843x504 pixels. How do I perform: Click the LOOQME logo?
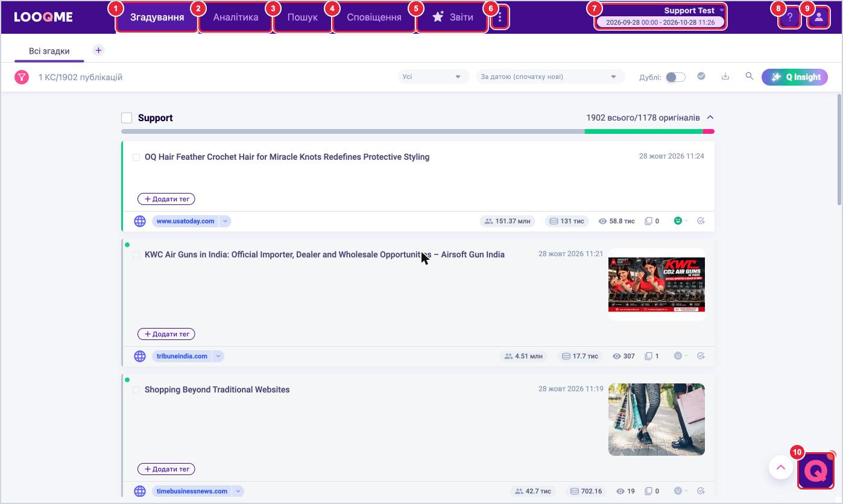click(43, 17)
